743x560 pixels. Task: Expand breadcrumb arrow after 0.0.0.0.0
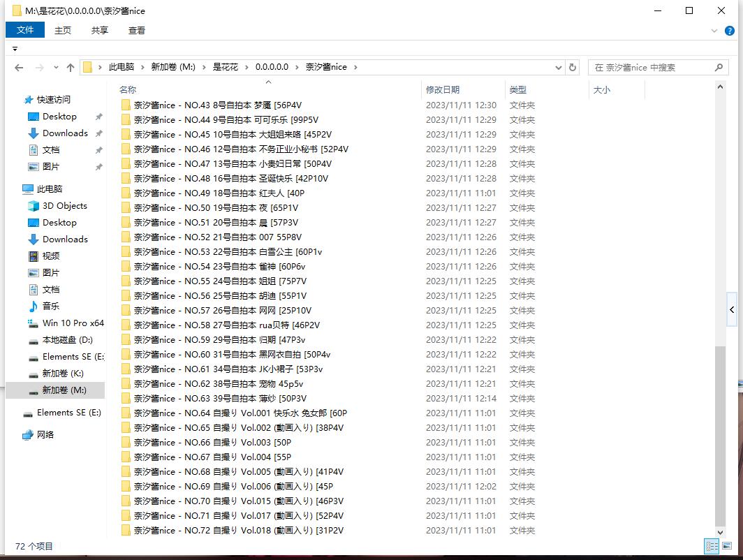pos(297,67)
